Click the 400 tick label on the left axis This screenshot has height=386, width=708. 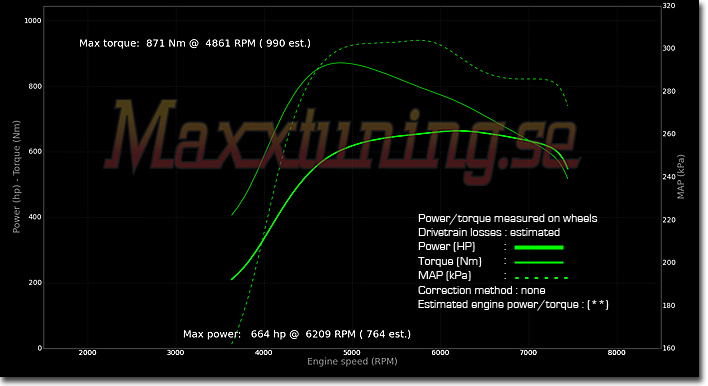click(35, 217)
